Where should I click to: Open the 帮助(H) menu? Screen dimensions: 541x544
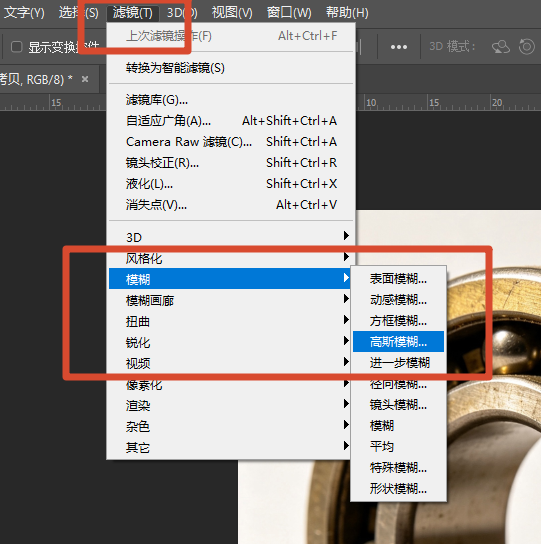[347, 13]
